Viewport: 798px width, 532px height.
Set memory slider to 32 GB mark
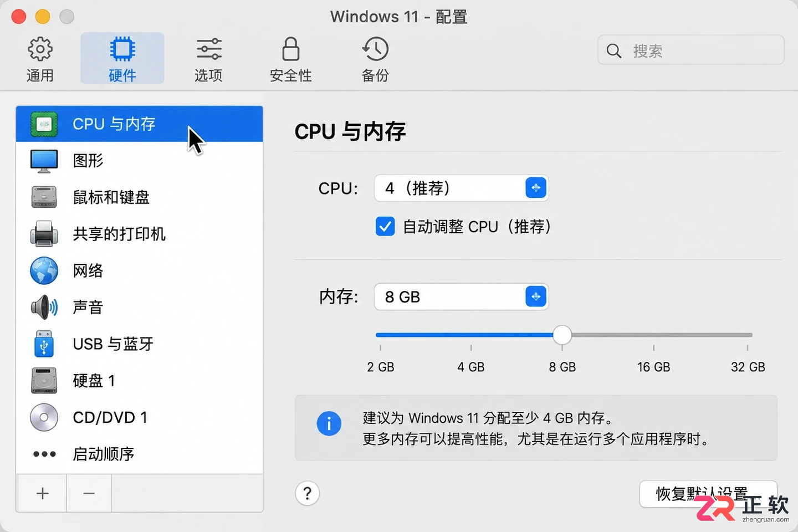pyautogui.click(x=748, y=335)
